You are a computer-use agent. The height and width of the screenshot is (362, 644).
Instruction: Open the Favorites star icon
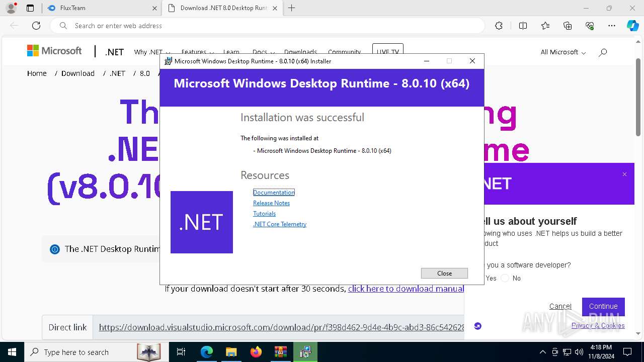[x=545, y=26]
